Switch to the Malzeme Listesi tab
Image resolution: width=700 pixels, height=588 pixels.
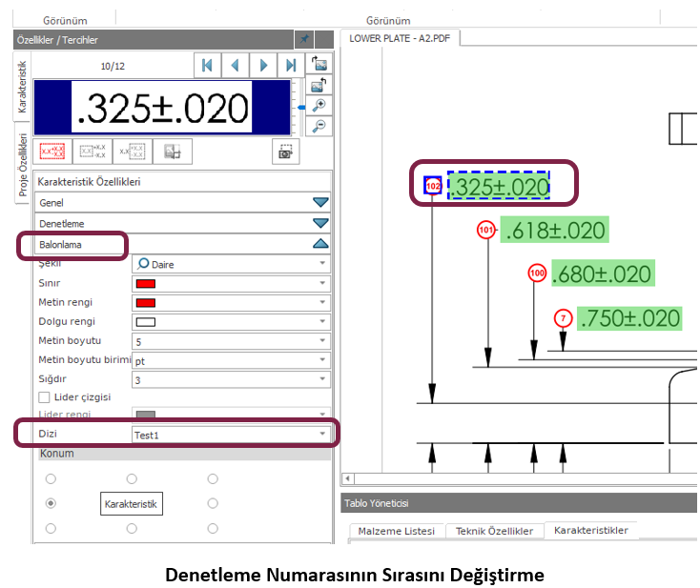pyautogui.click(x=397, y=531)
